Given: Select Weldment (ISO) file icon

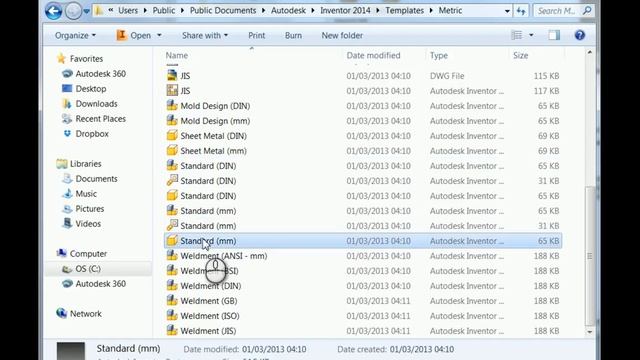Looking at the screenshot, I should tap(172, 316).
